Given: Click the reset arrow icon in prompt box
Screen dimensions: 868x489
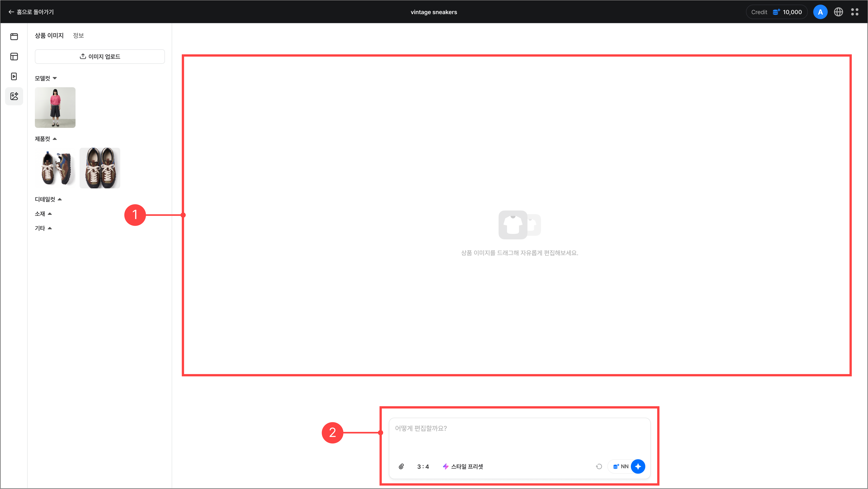Looking at the screenshot, I should click(599, 466).
